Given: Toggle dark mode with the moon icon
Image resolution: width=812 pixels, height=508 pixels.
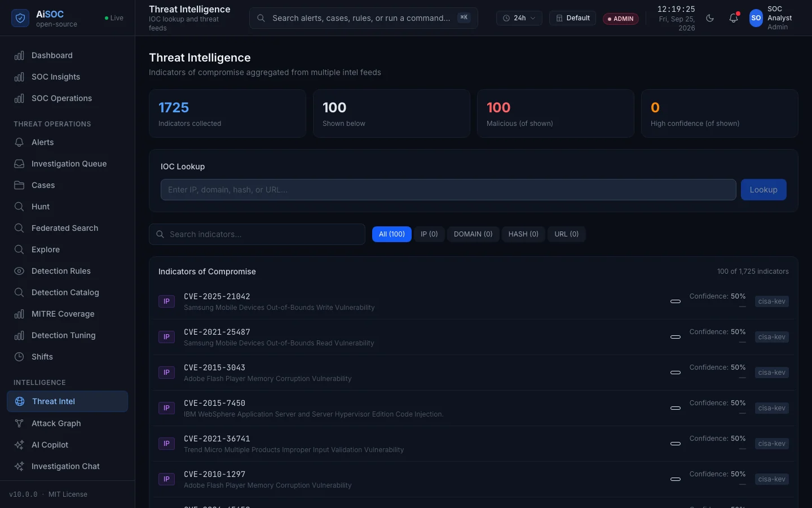Looking at the screenshot, I should point(710,18).
